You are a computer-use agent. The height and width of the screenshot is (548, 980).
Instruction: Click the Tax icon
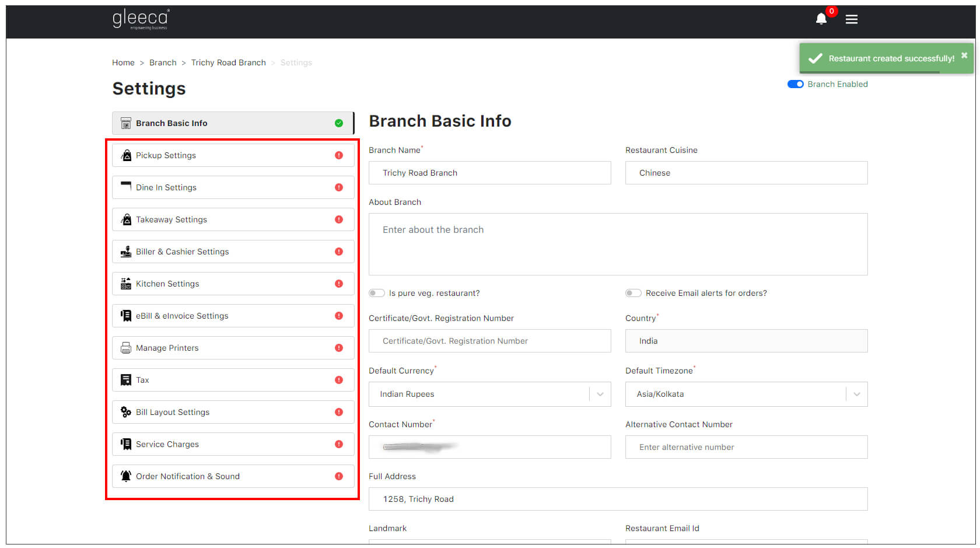point(126,380)
